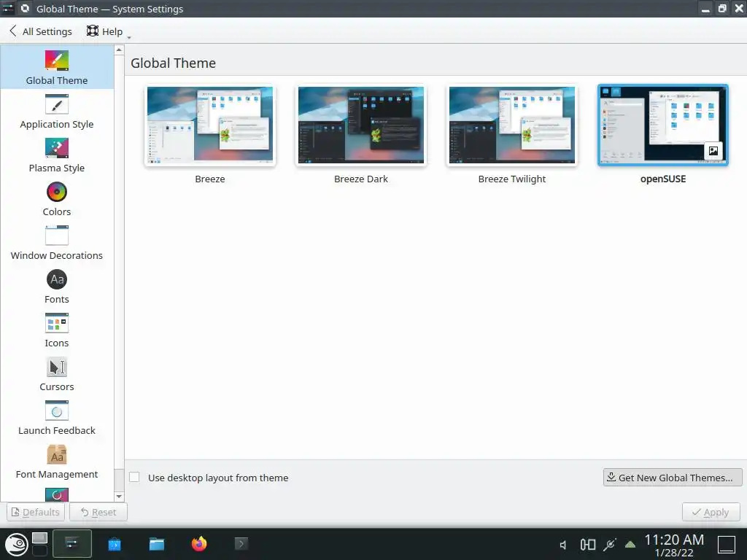The width and height of the screenshot is (747, 560).
Task: Expand hidden system tray icons
Action: 630,544
